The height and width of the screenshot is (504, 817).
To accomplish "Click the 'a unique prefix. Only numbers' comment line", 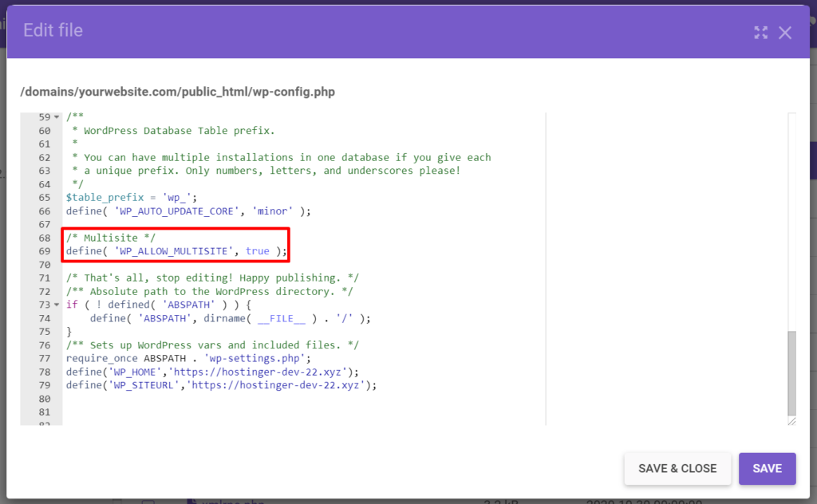I will tap(266, 171).
